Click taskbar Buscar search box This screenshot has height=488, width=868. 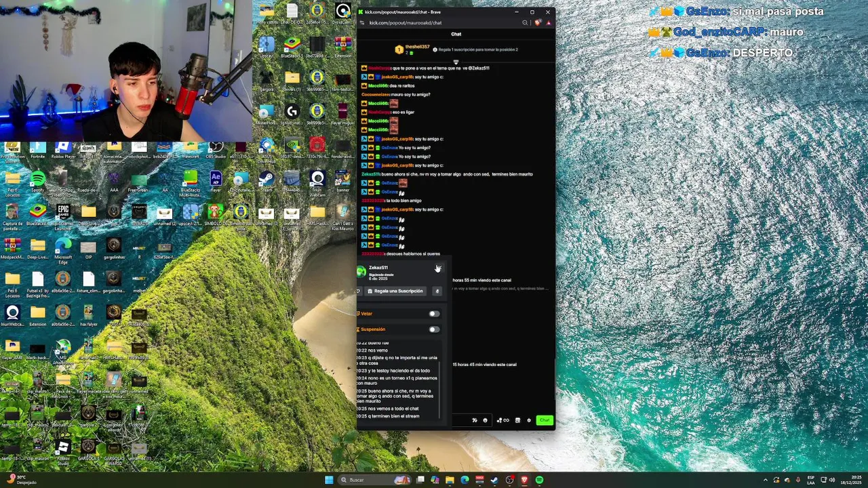(376, 480)
